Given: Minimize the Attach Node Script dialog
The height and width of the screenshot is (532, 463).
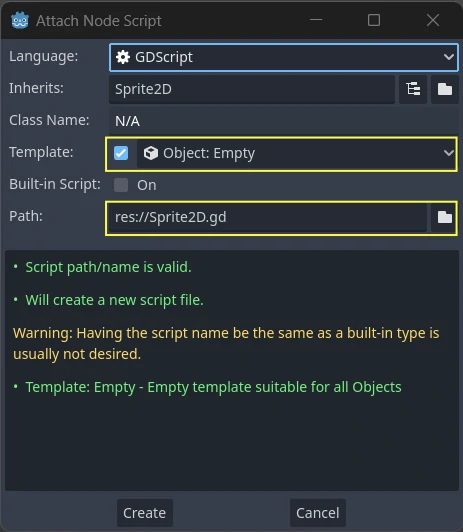Looking at the screenshot, I should 316,20.
